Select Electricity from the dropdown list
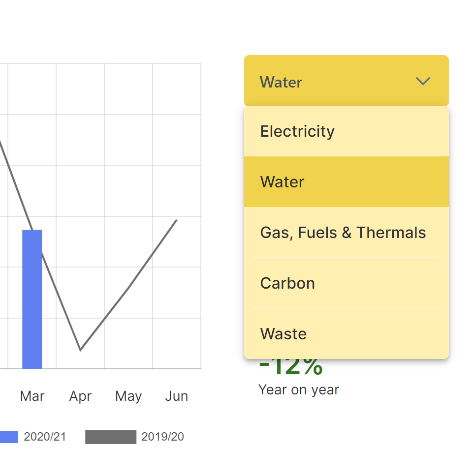Screen dimensions: 474x476 [297, 131]
